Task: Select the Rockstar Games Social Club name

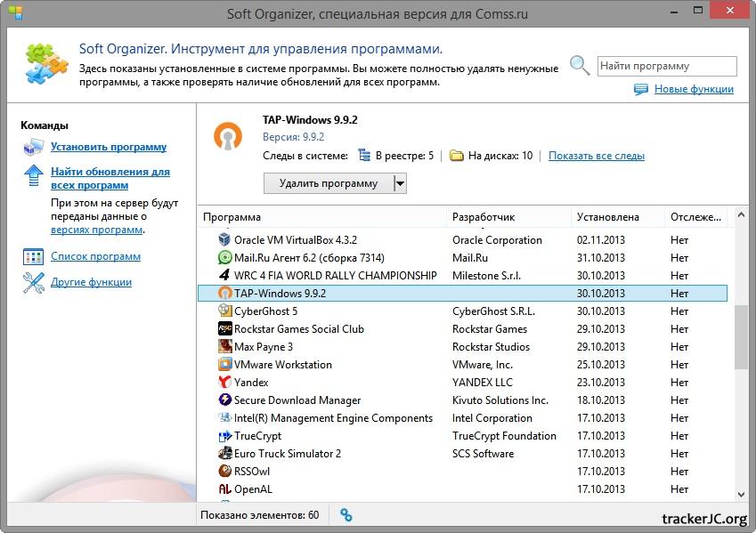Action: pyautogui.click(x=299, y=329)
